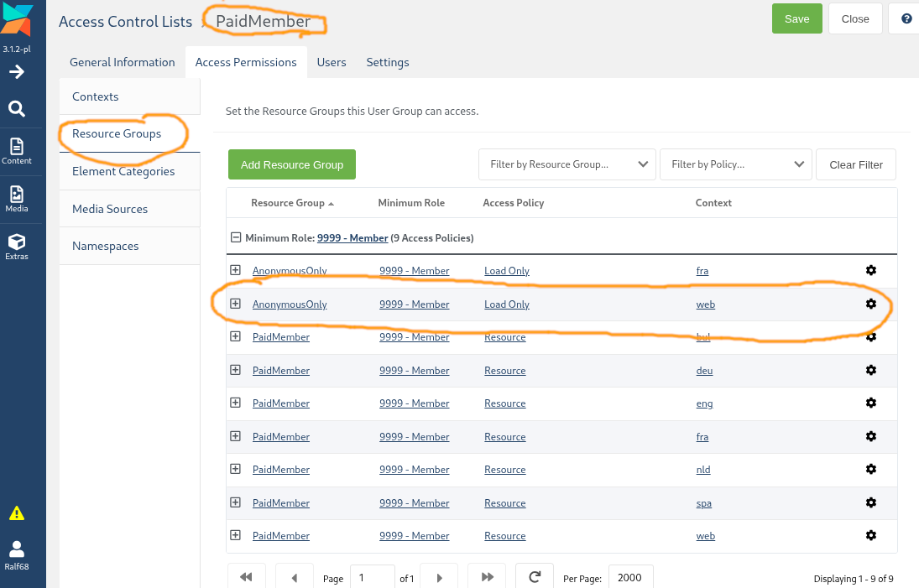The image size is (919, 588).
Task: Click the yellow warning triangle icon
Action: [x=17, y=513]
